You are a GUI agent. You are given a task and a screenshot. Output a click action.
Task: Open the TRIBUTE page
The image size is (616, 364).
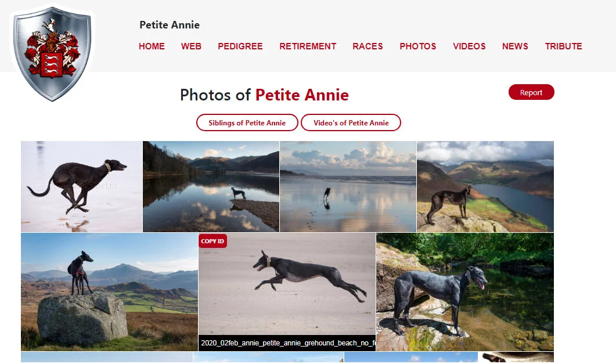564,46
